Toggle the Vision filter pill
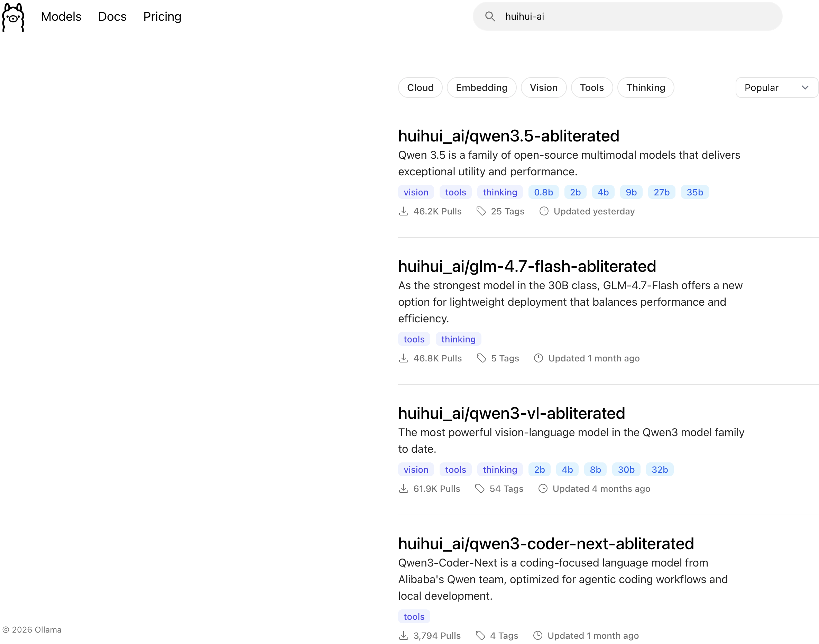This screenshot has width=819, height=644. 543,88
